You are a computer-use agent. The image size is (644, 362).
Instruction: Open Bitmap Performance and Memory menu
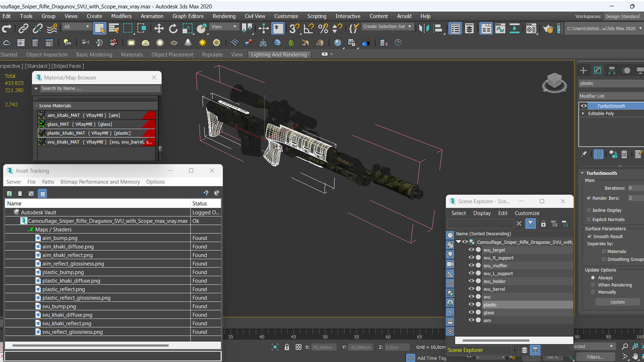click(100, 182)
